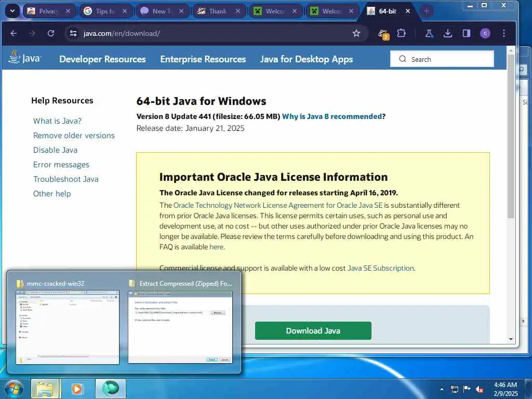Click the File Explorer taskbar icon
The image size is (532, 399).
click(45, 389)
